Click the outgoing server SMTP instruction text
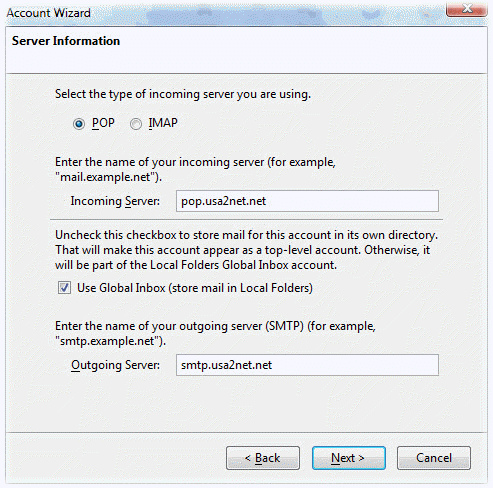Screen dimensions: 493x488 (x=215, y=333)
